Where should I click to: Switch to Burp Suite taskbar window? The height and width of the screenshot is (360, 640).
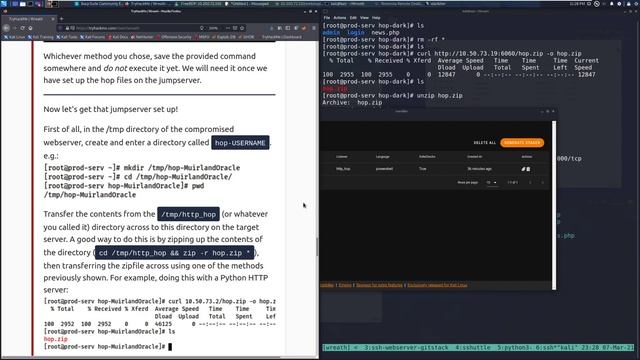(x=98, y=4)
